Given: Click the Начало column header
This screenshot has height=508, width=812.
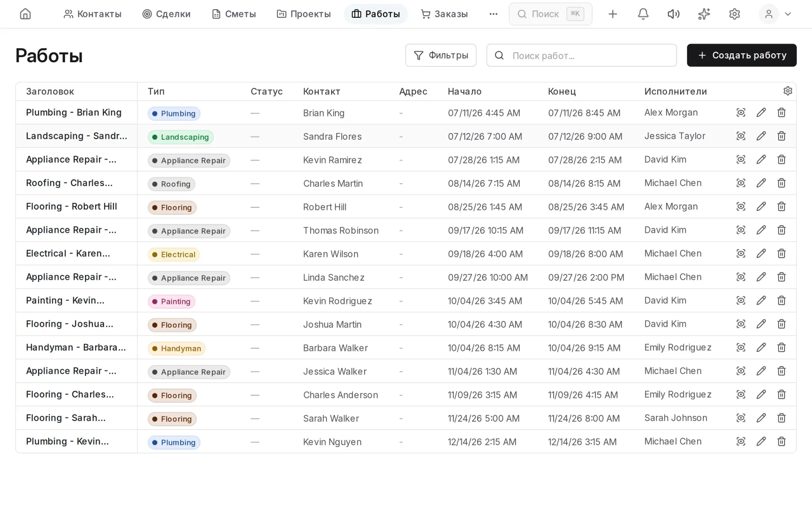Looking at the screenshot, I should pos(464,91).
